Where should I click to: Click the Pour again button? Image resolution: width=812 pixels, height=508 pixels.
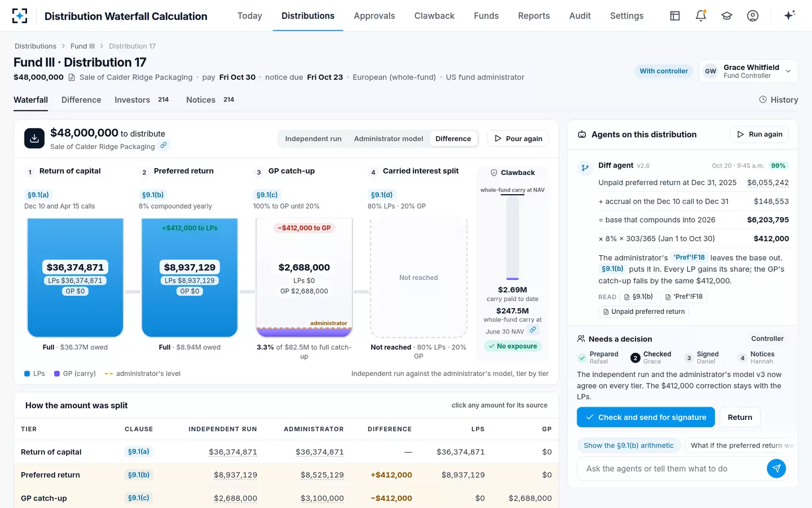coord(518,139)
